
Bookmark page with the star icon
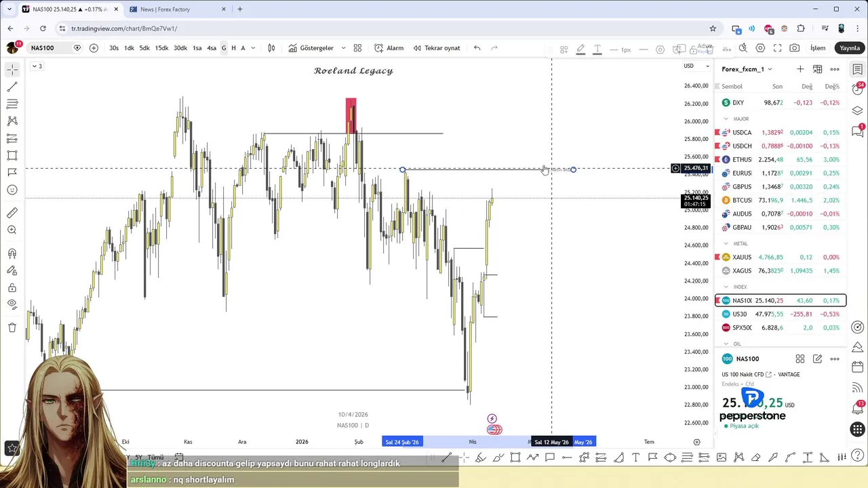(x=713, y=28)
